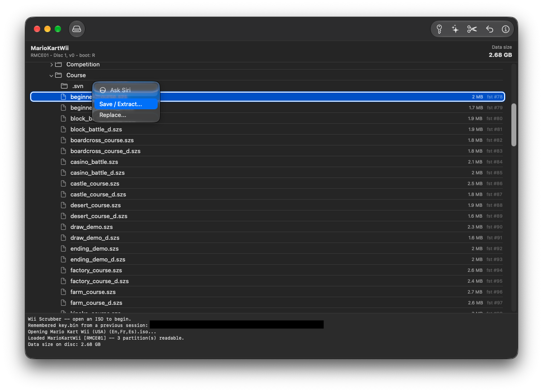This screenshot has width=543, height=392.
Task: Select boardcross_course_d.szs file name
Action: pyautogui.click(x=105, y=151)
